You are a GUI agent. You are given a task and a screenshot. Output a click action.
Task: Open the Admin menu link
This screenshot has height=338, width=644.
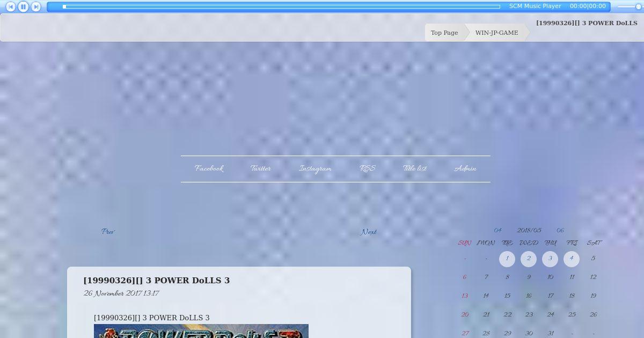point(465,168)
